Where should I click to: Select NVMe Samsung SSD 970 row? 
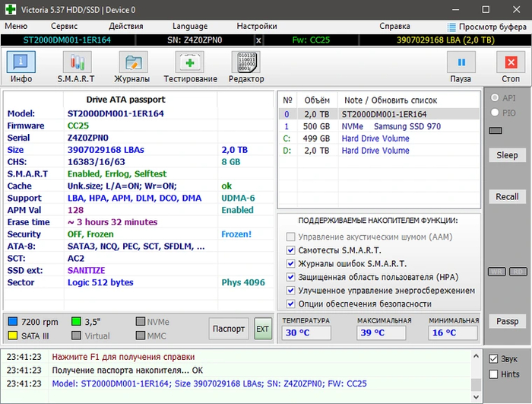(379, 126)
